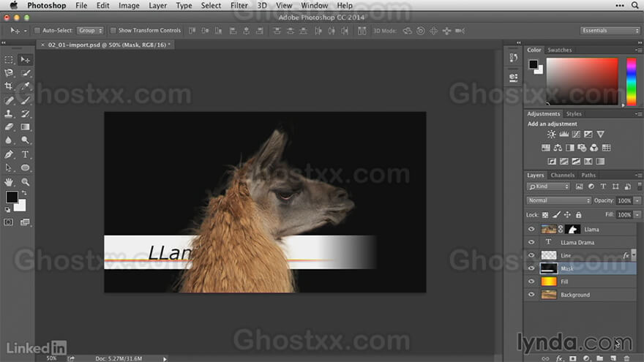Viewport: 644px width, 362px height.
Task: Open the Kind layer filter dropdown
Action: (x=549, y=186)
